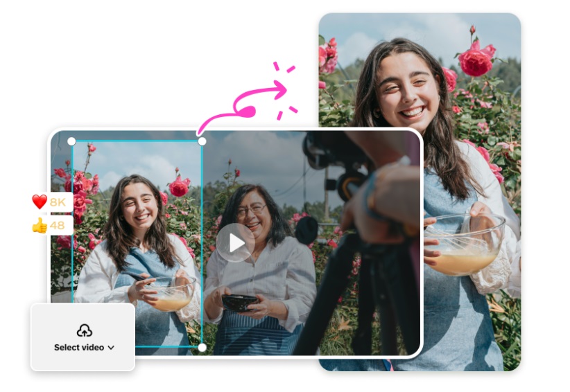Click the red heart reaction icon

pyautogui.click(x=40, y=202)
